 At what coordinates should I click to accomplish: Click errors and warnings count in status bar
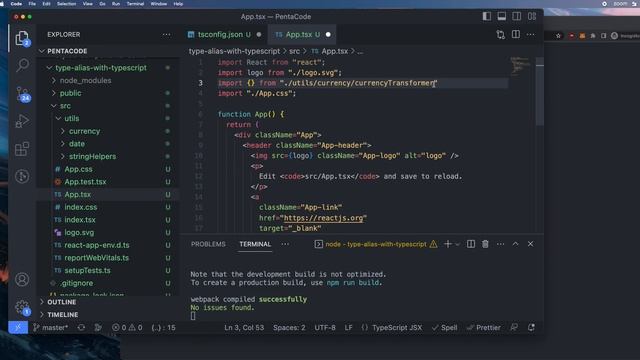click(127, 327)
